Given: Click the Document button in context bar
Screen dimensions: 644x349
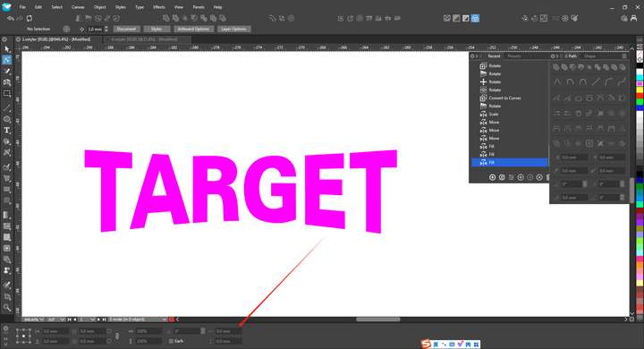Looking at the screenshot, I should click(x=126, y=30).
